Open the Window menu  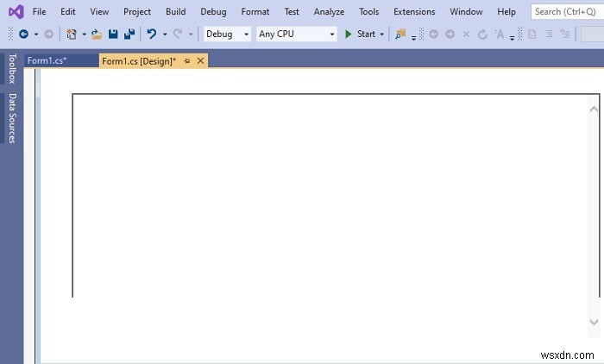pyautogui.click(x=466, y=12)
